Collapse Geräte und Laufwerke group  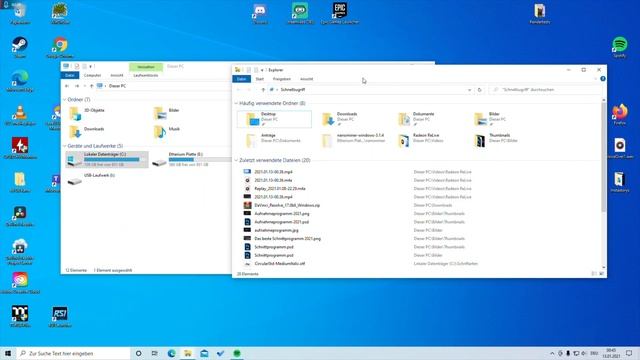64,146
